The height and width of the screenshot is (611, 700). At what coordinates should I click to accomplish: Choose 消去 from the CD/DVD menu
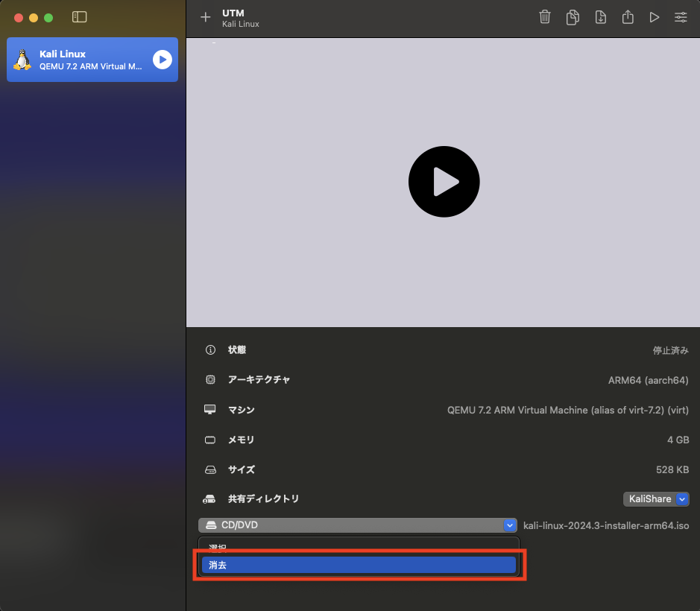(359, 565)
